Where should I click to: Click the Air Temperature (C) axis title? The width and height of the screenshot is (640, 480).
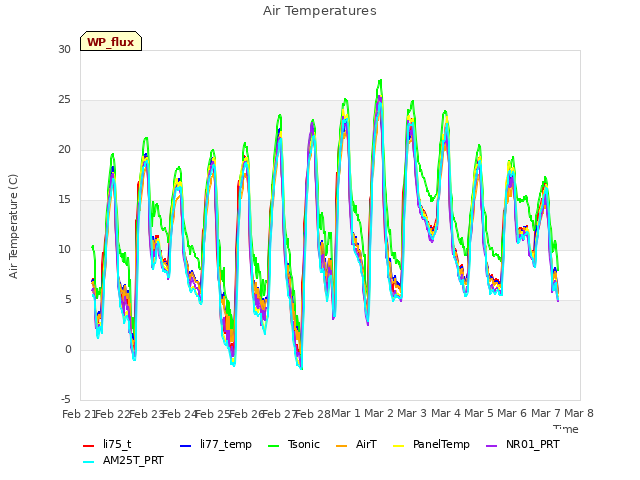[13, 227]
